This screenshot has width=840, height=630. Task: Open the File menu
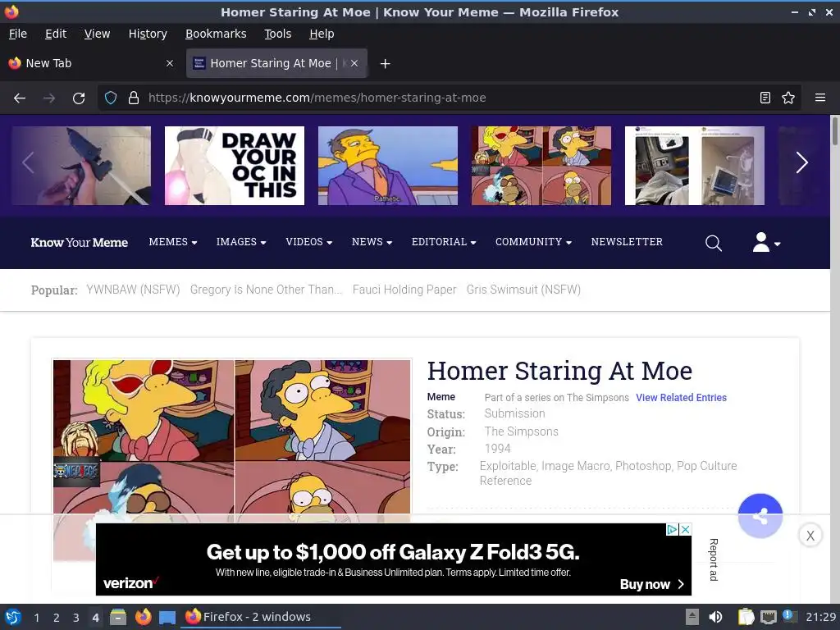point(18,34)
